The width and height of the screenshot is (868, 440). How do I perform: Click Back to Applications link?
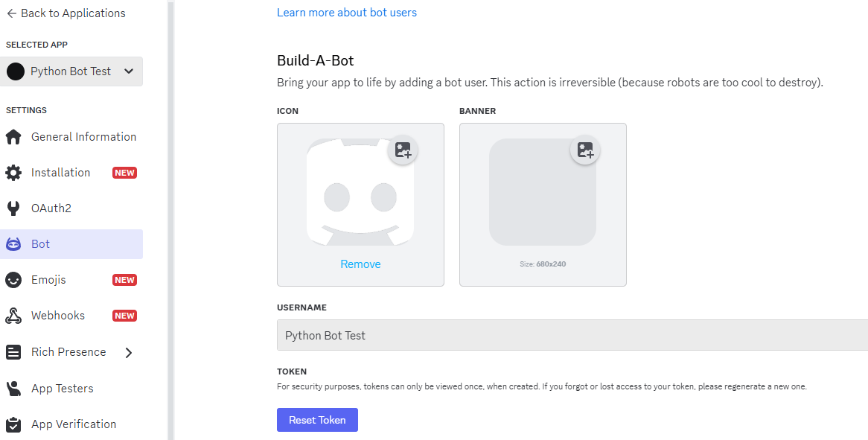point(66,13)
